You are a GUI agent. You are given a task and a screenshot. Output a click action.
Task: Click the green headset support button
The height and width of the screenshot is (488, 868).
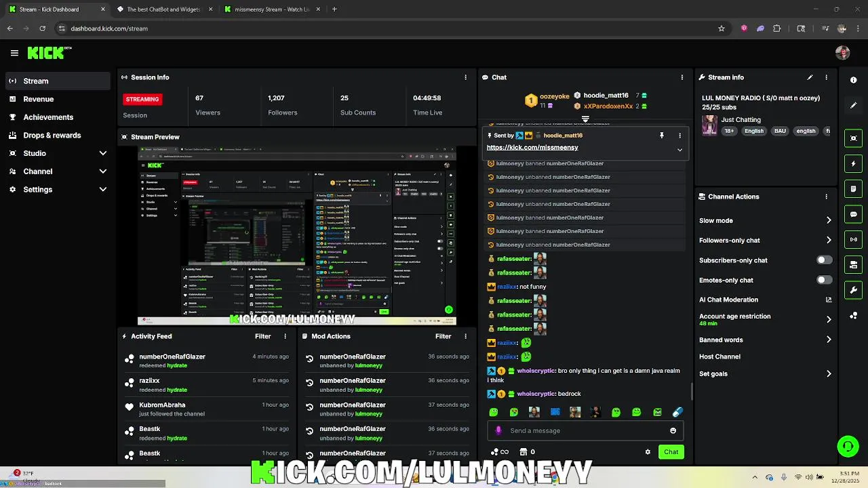848,446
